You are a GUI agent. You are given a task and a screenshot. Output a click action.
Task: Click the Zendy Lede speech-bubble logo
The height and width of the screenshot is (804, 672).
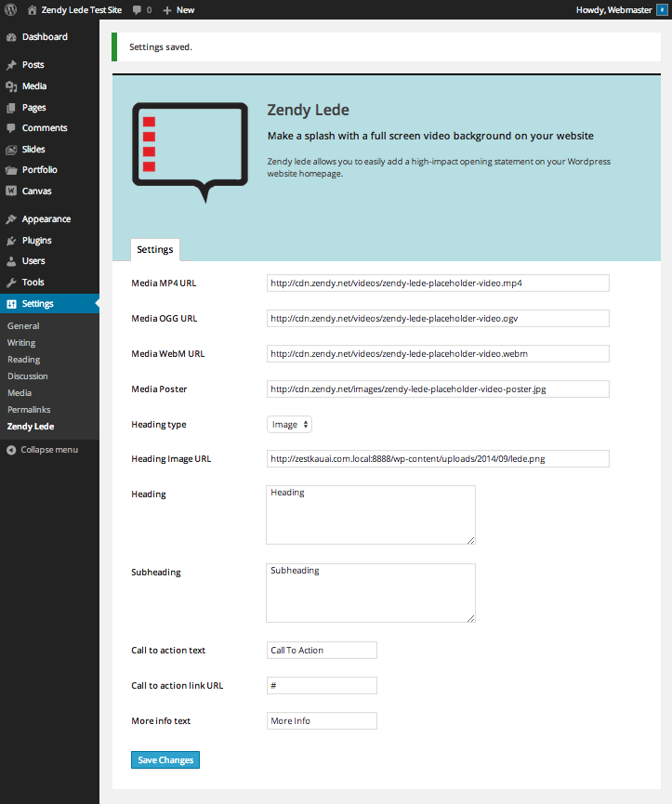pyautogui.click(x=191, y=152)
